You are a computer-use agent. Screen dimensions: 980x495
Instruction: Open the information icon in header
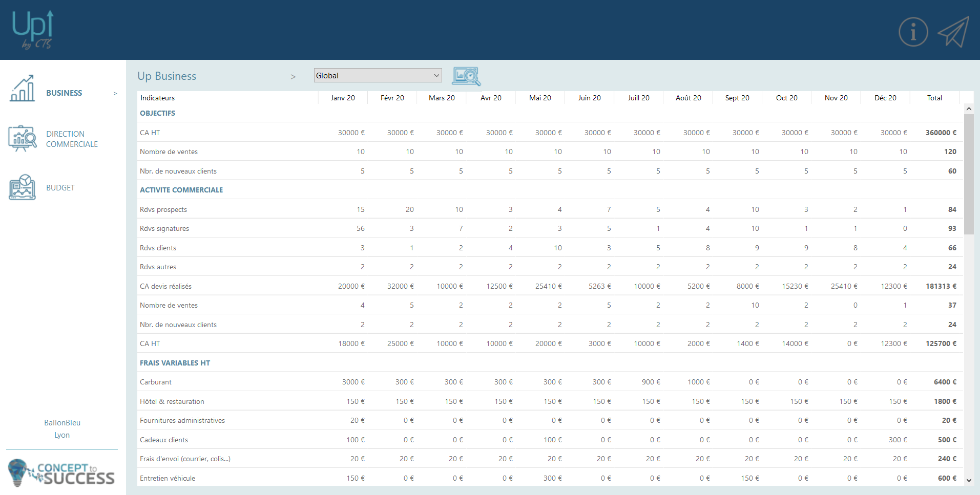(x=913, y=32)
